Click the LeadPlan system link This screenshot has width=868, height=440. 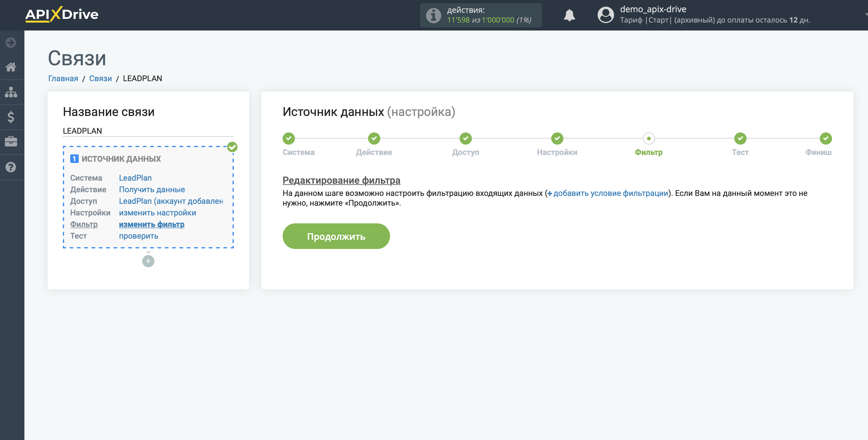point(135,178)
